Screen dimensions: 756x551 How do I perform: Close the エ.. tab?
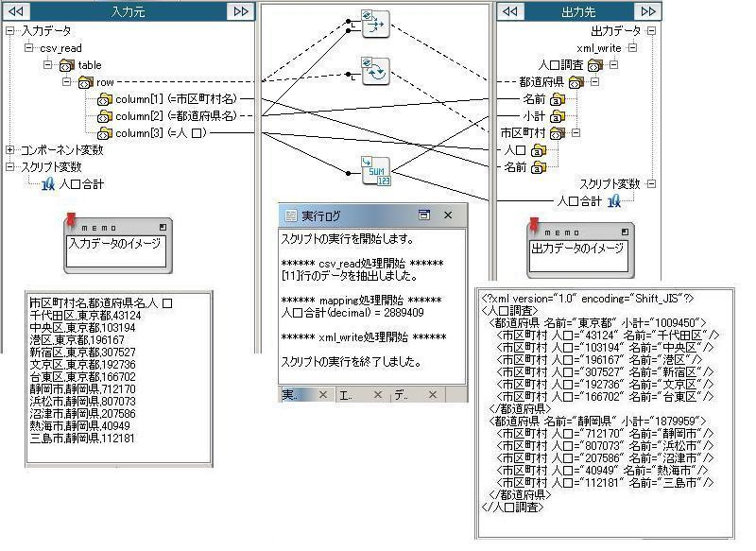point(378,395)
